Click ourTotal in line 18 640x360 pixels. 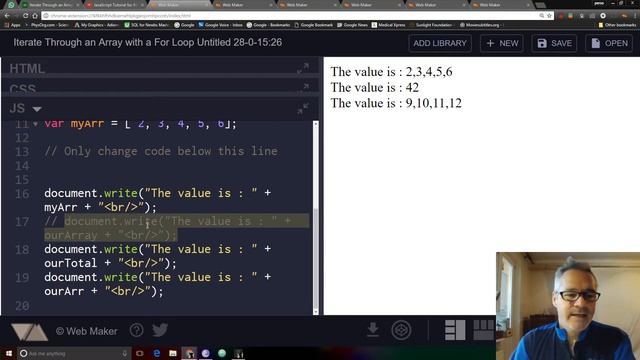(x=71, y=263)
